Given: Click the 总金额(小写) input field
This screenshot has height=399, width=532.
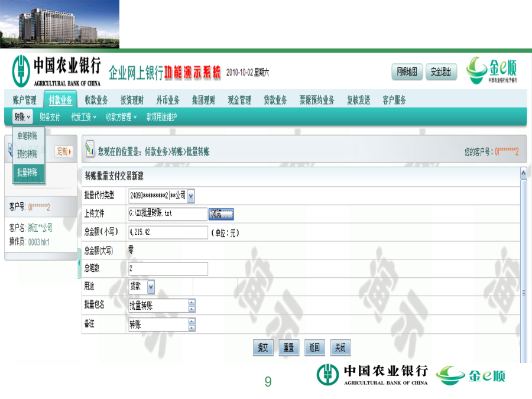Looking at the screenshot, I should point(168,232).
